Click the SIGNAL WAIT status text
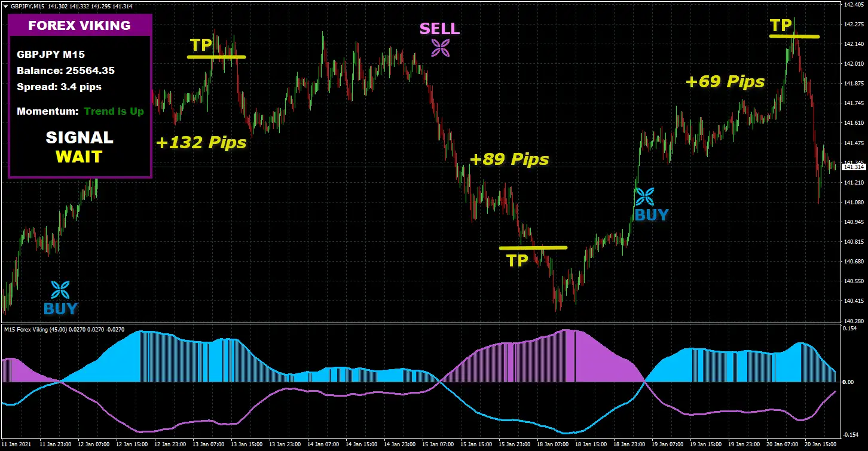The image size is (868, 451). 80,147
